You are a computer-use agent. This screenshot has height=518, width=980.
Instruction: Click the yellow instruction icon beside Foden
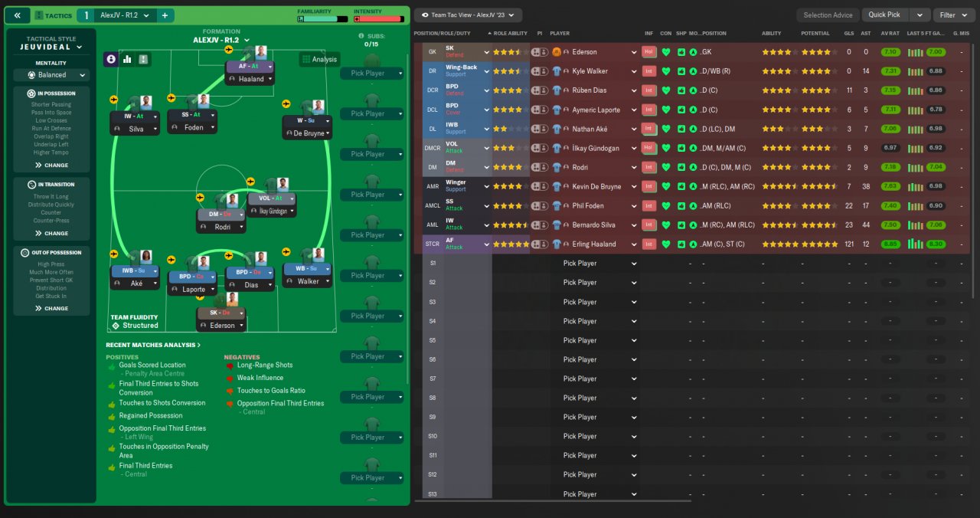coord(171,97)
